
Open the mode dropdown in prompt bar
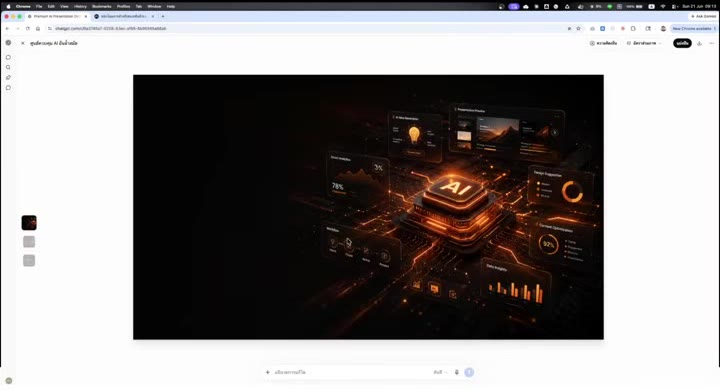point(440,372)
